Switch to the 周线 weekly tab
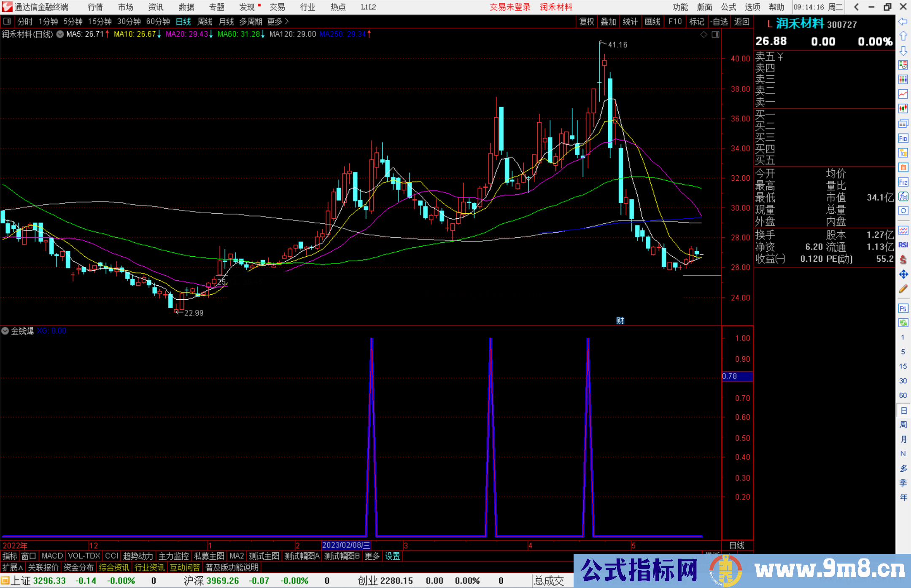Screen dimensions: 911x588 [x=205, y=21]
